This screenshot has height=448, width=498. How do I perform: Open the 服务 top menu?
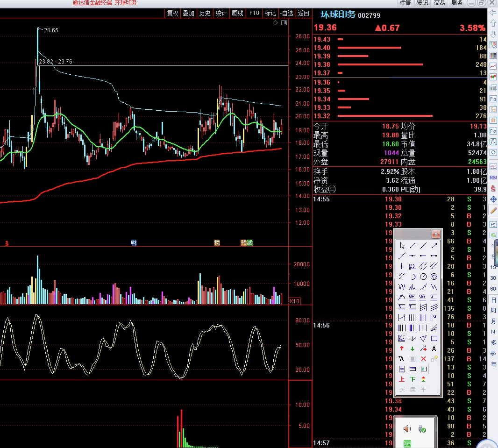[x=457, y=3]
